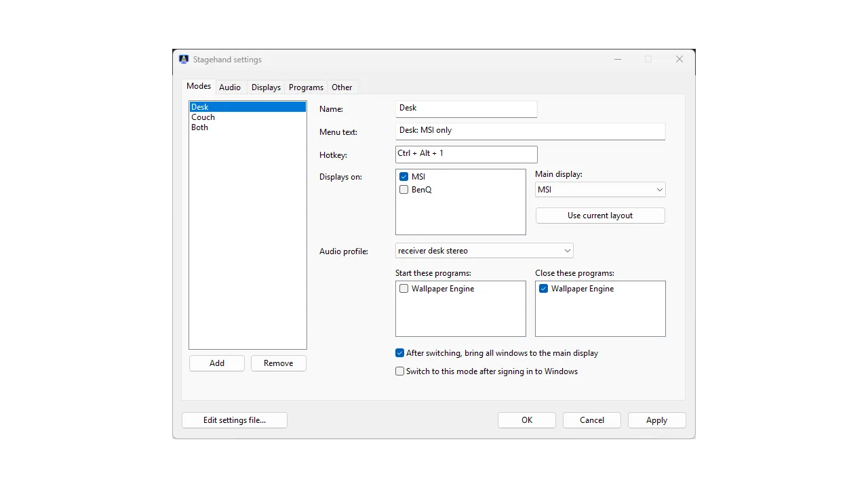Click the Add mode button
The width and height of the screenshot is (868, 488).
217,363
